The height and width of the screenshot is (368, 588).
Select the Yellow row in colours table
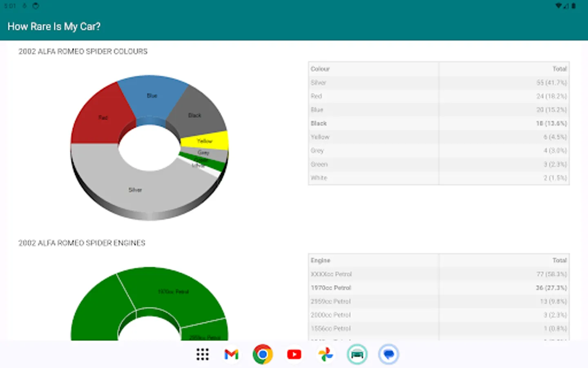pyautogui.click(x=439, y=137)
